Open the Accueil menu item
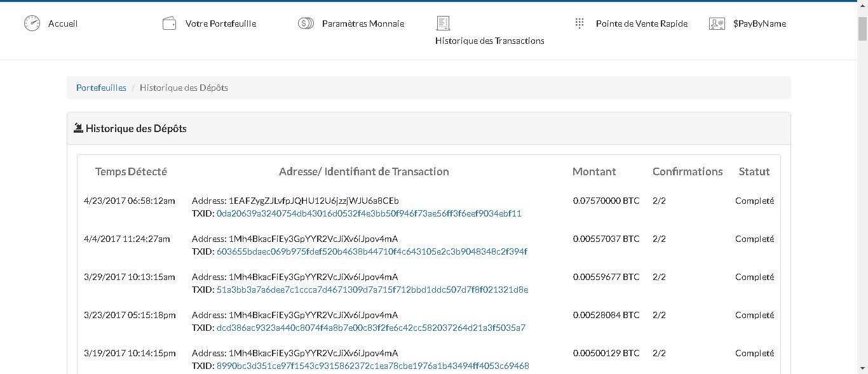The width and height of the screenshot is (868, 374). [x=63, y=23]
